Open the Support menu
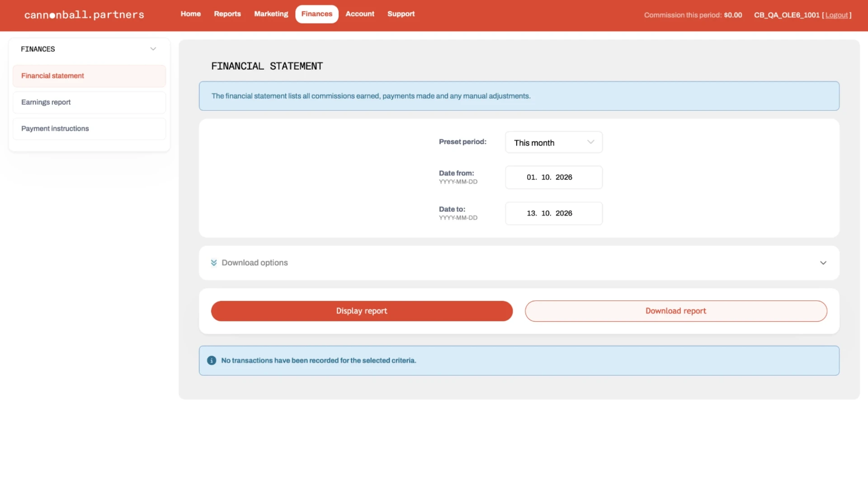This screenshot has width=868, height=498. pos(401,14)
